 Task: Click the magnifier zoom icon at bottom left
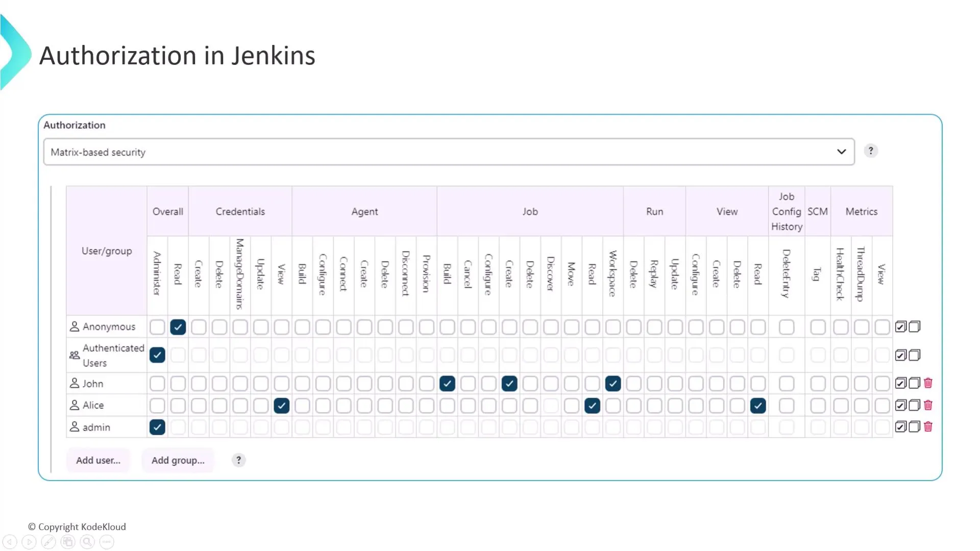pos(87,542)
